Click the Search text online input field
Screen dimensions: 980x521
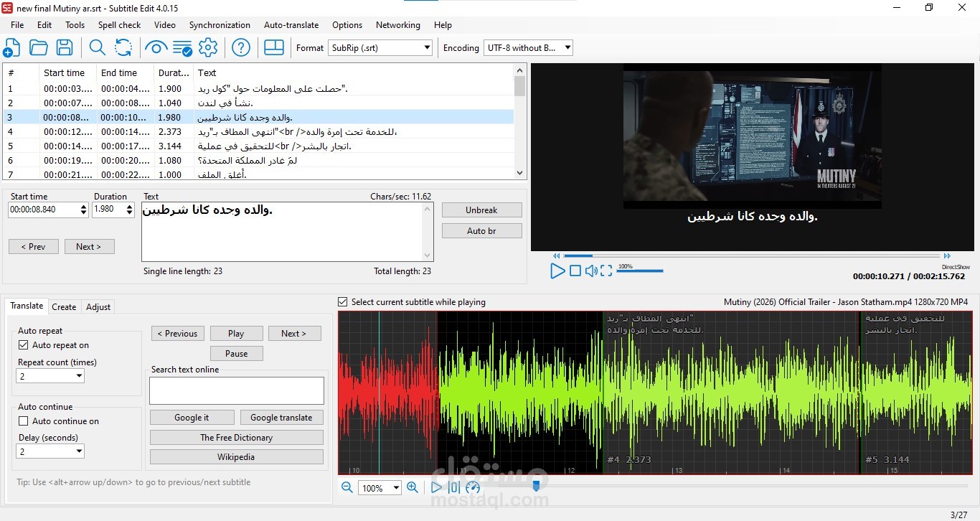tap(237, 391)
